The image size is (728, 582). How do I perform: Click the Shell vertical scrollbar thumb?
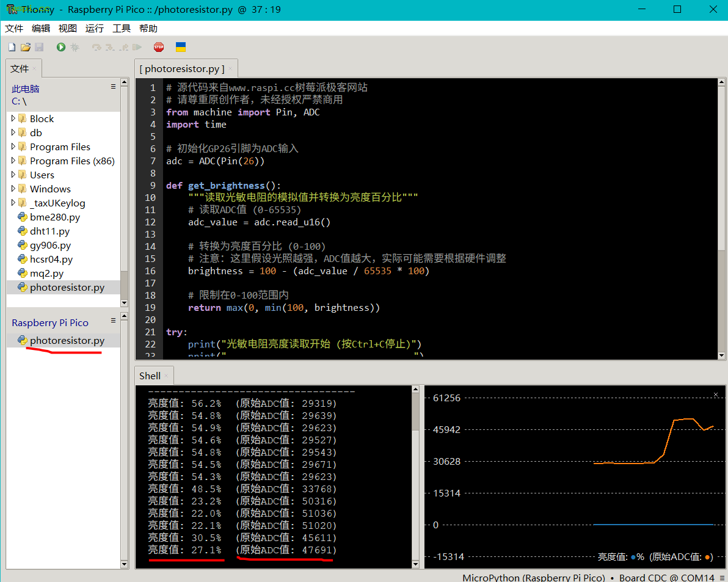point(415,412)
